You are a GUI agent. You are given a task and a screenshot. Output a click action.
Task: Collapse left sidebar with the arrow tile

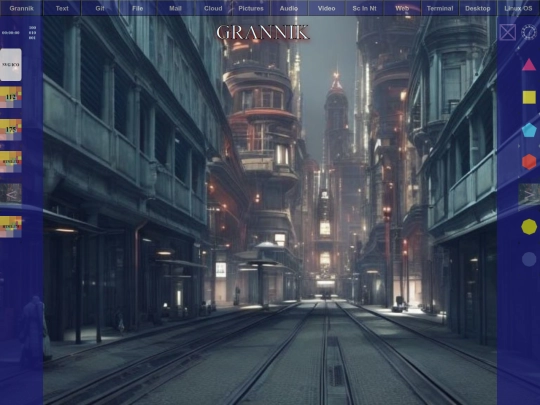(x=11, y=194)
